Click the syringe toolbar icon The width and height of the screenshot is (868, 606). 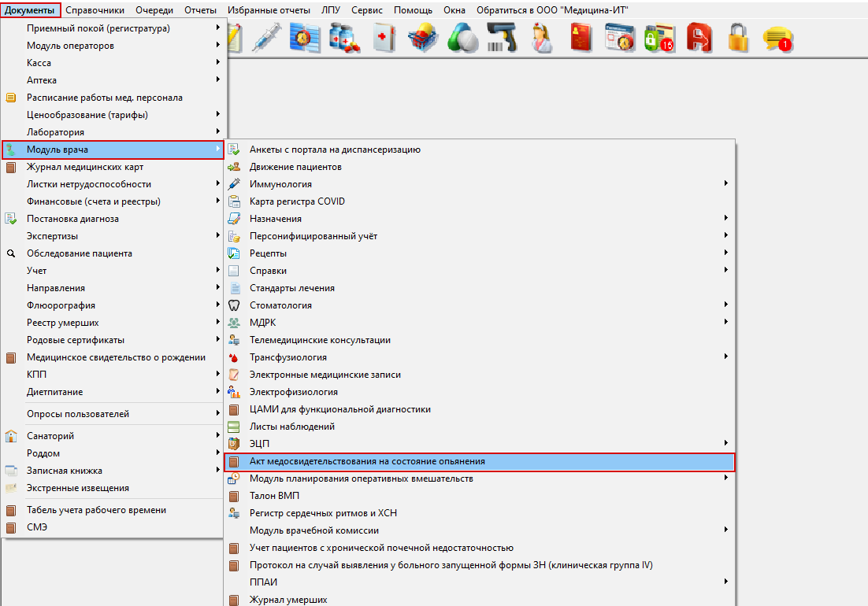click(x=267, y=38)
